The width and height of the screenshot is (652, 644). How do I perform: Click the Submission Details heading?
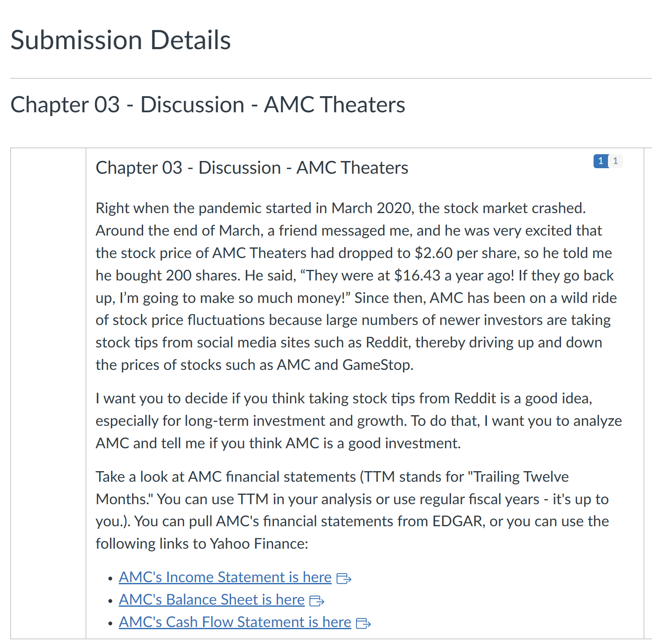pos(121,40)
